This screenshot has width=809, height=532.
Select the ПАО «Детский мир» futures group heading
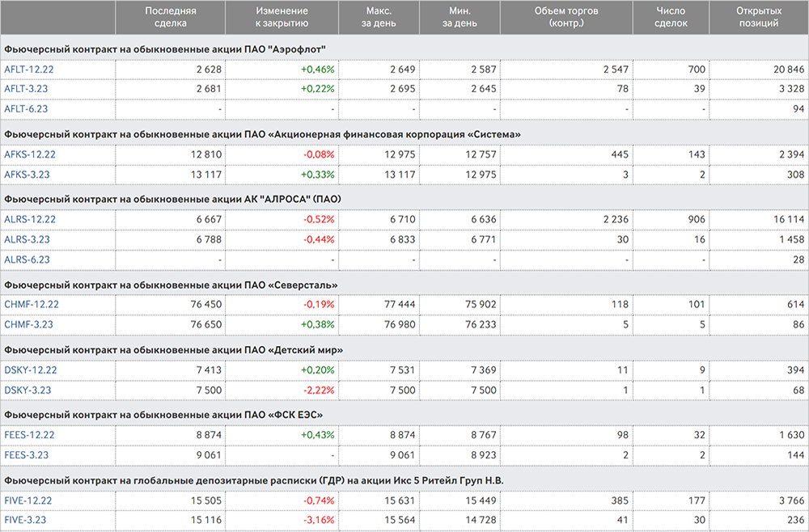pyautogui.click(x=174, y=350)
